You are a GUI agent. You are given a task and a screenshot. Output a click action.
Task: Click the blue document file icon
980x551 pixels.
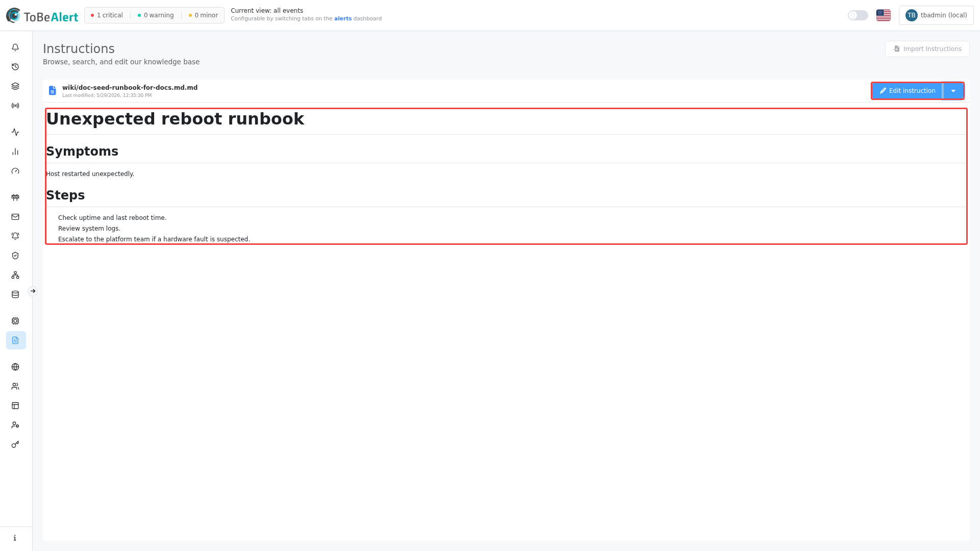52,91
